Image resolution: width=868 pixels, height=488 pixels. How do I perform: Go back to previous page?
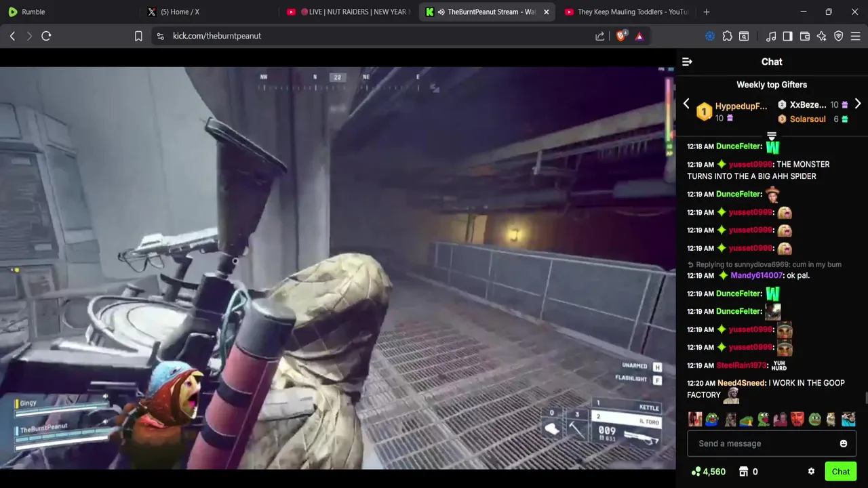coord(12,36)
